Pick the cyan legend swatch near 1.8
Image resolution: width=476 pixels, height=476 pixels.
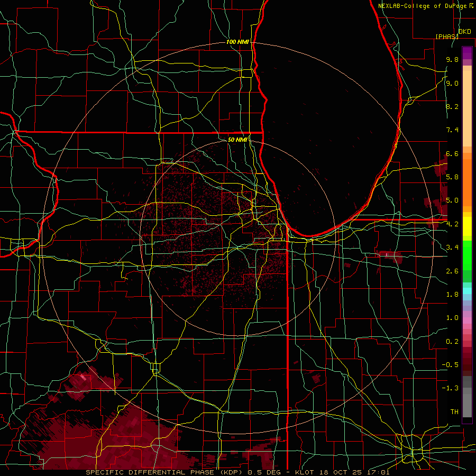click(467, 291)
